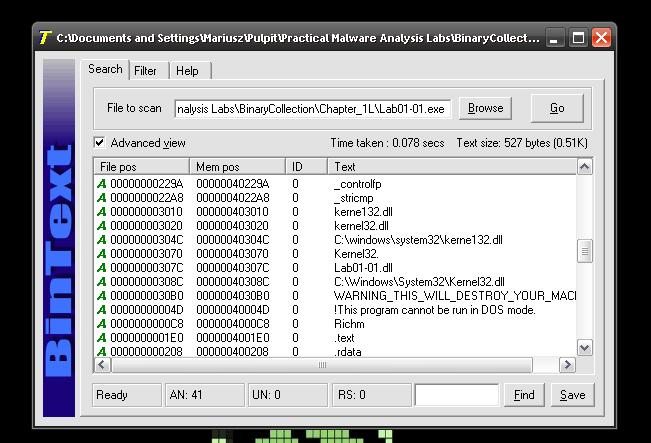Close the BinText window

click(601, 38)
